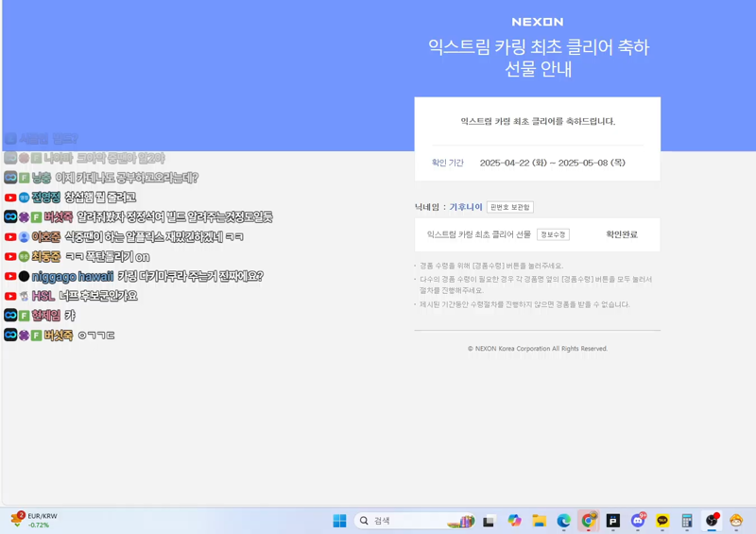Open File Explorer from the taskbar
Screen dimensions: 756x534
[x=539, y=521]
